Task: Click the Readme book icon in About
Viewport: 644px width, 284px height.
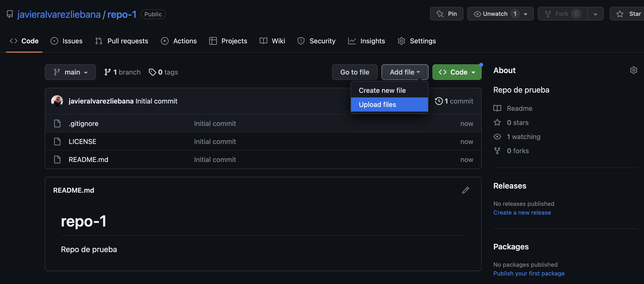Action: [497, 108]
